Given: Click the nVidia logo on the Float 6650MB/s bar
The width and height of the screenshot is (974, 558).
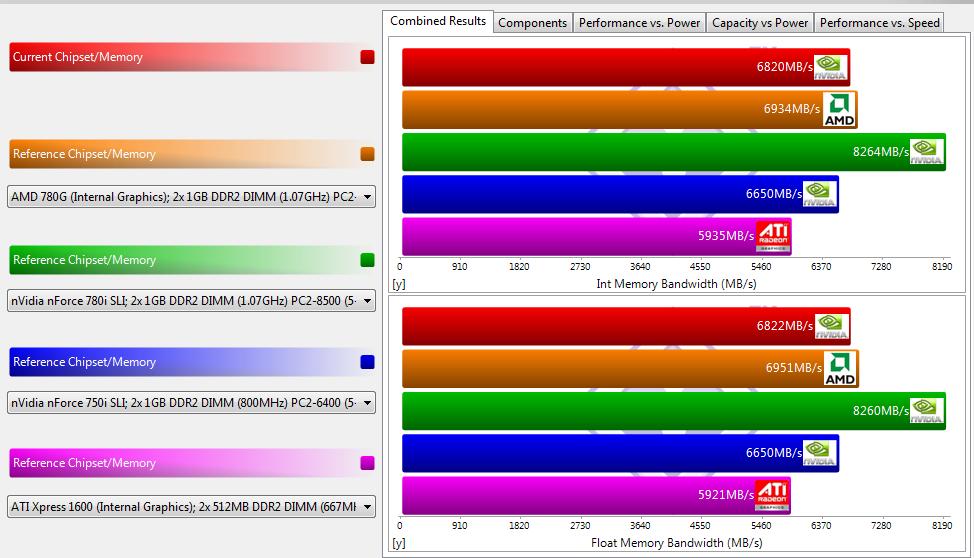Looking at the screenshot, I should pyautogui.click(x=819, y=453).
